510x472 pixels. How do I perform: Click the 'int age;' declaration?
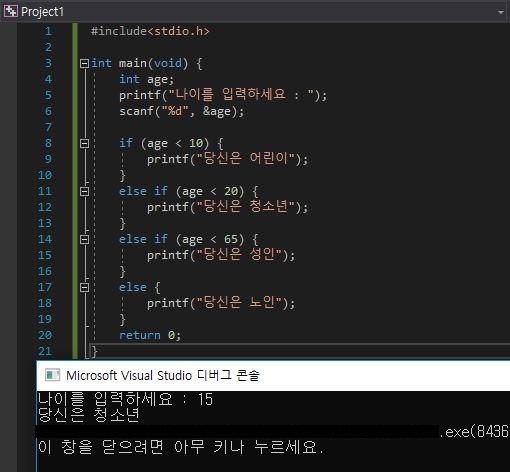147,79
